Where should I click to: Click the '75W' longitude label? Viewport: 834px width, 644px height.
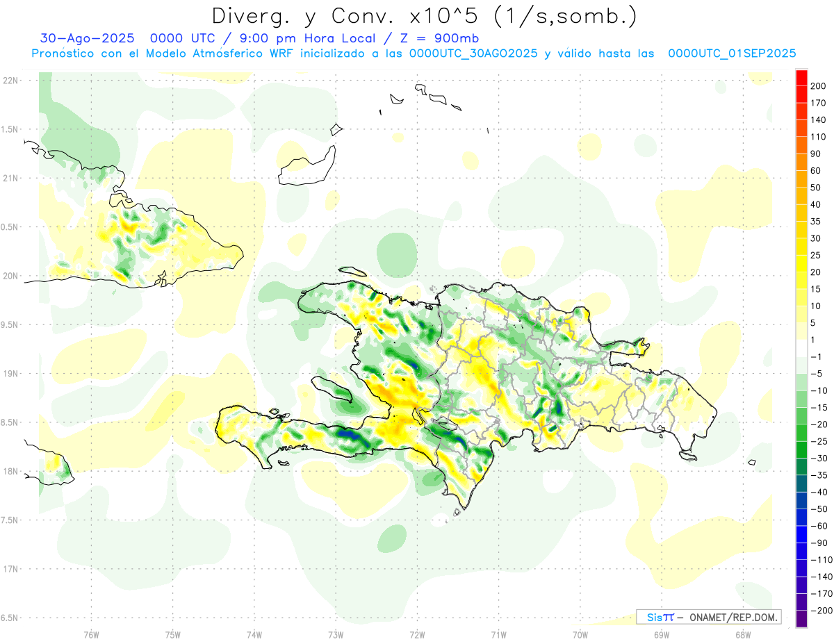click(173, 634)
